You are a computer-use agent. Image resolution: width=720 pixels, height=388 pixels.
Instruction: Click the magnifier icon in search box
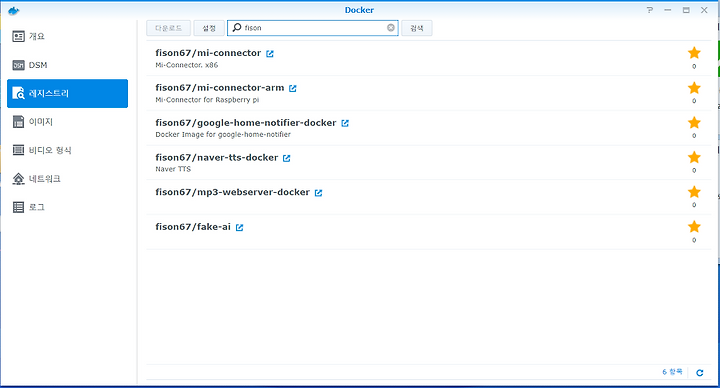coord(237,28)
